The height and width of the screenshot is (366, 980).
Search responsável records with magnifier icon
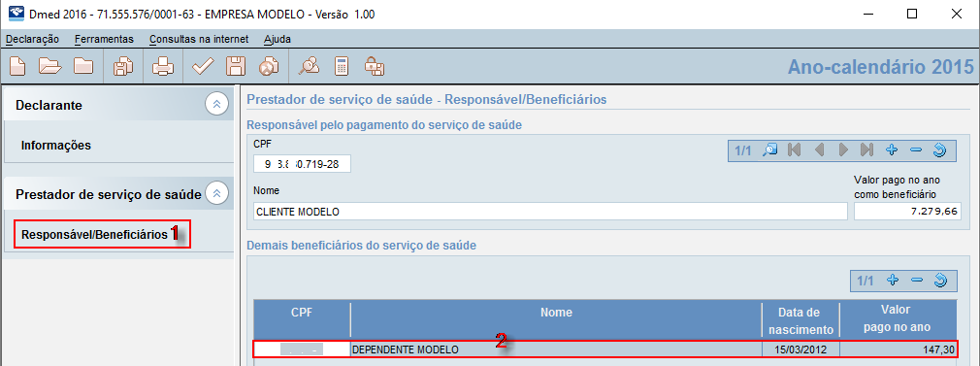click(770, 150)
